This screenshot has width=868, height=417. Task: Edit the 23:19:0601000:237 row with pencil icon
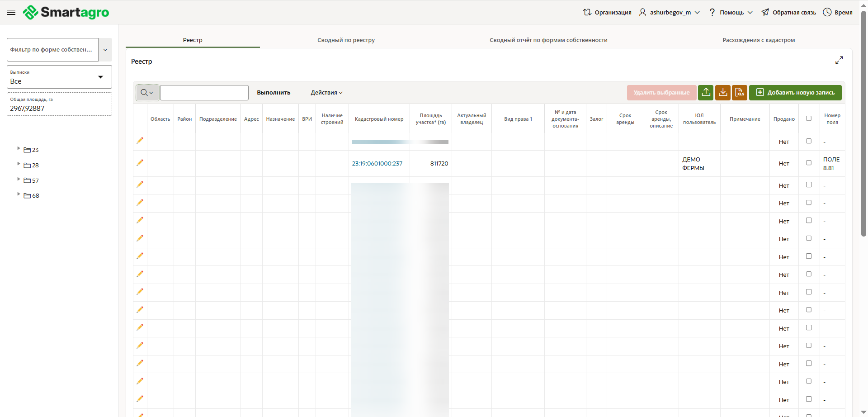pyautogui.click(x=140, y=163)
